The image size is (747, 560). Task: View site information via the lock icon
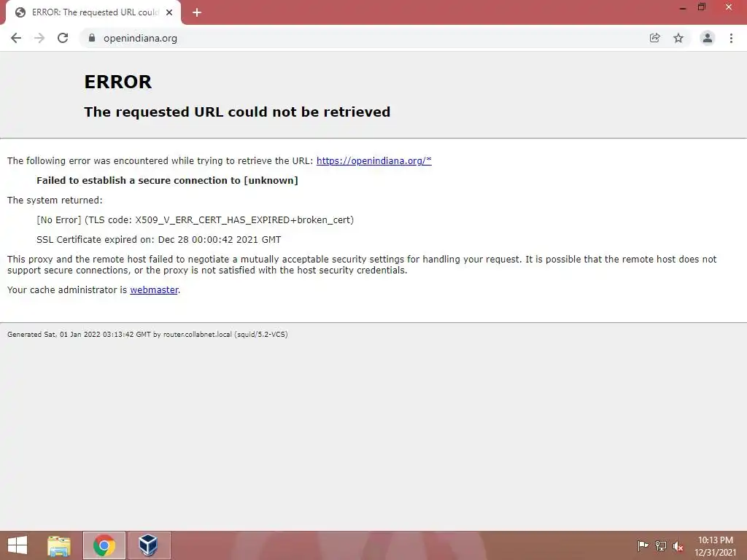click(92, 38)
